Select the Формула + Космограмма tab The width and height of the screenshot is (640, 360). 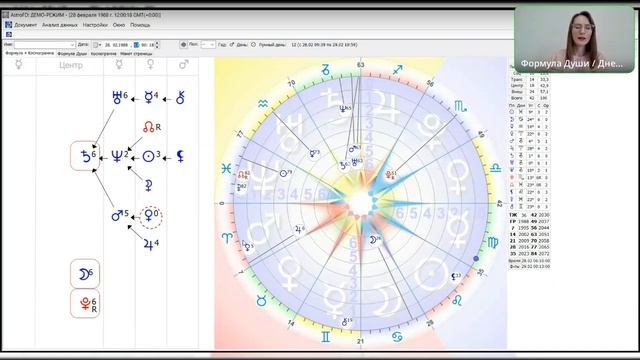point(29,53)
